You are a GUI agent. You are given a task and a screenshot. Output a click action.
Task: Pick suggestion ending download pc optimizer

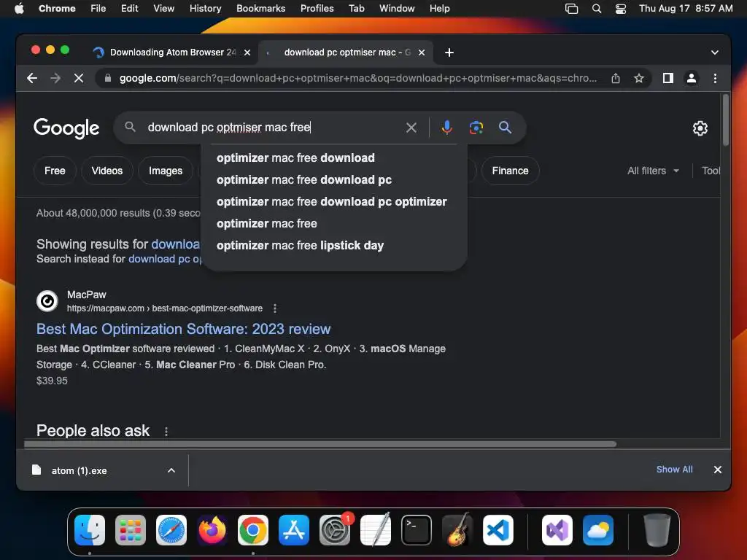[x=333, y=201]
